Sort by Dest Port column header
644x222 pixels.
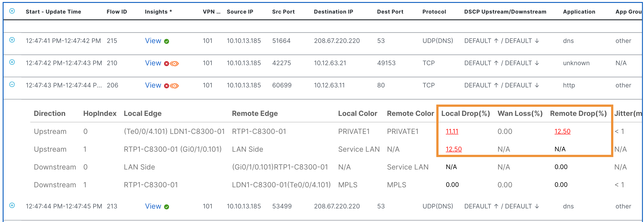pyautogui.click(x=390, y=12)
